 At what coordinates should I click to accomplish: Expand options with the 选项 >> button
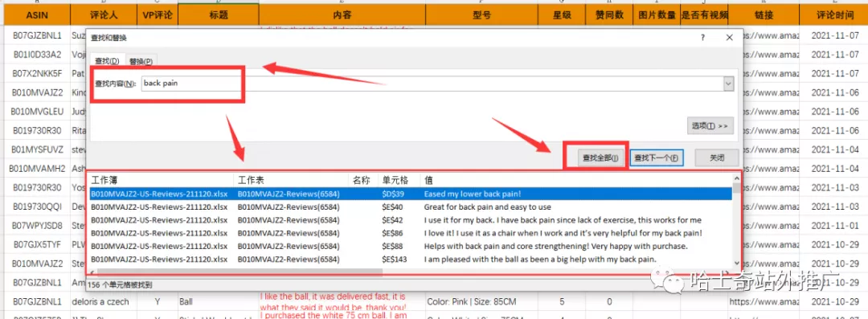tap(710, 125)
